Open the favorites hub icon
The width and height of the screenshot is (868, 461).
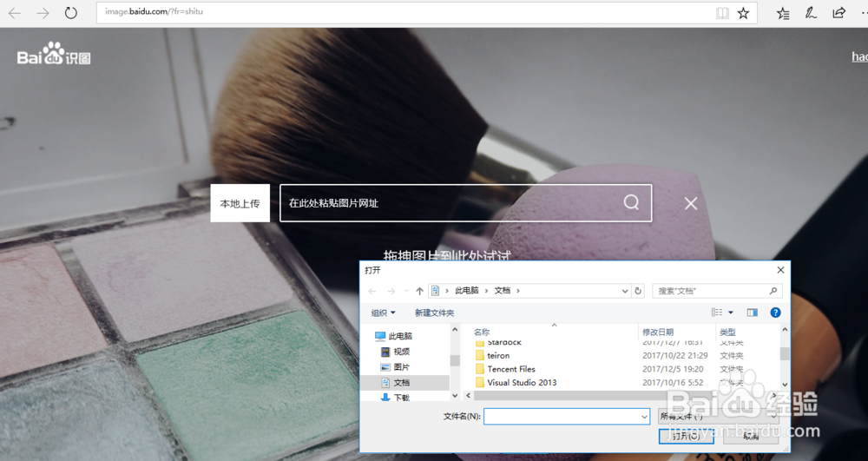[783, 13]
